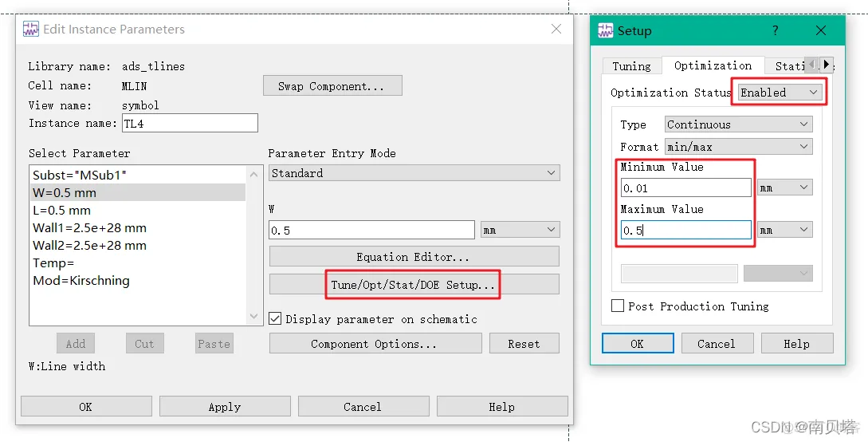The width and height of the screenshot is (868, 442).
Task: Click Help in the Setup dialog
Action: [796, 343]
